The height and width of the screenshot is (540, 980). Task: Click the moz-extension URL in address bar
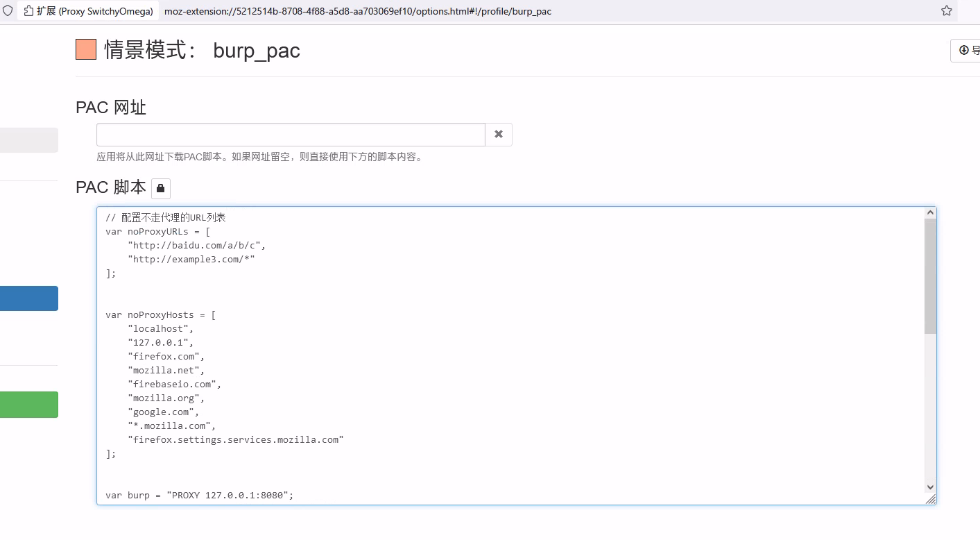pyautogui.click(x=357, y=11)
